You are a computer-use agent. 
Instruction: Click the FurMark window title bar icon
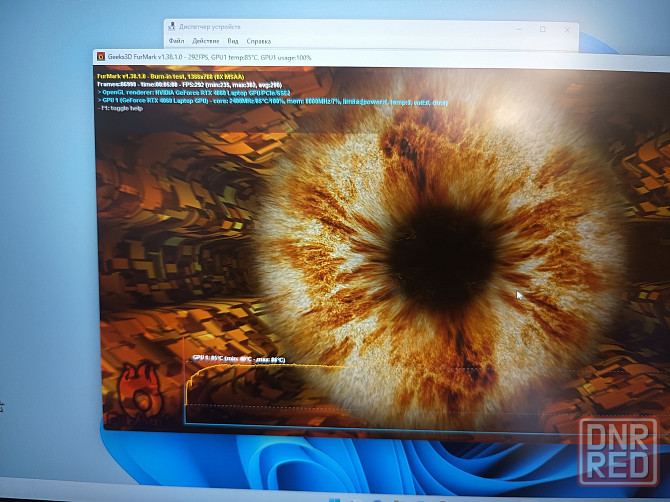coord(101,56)
